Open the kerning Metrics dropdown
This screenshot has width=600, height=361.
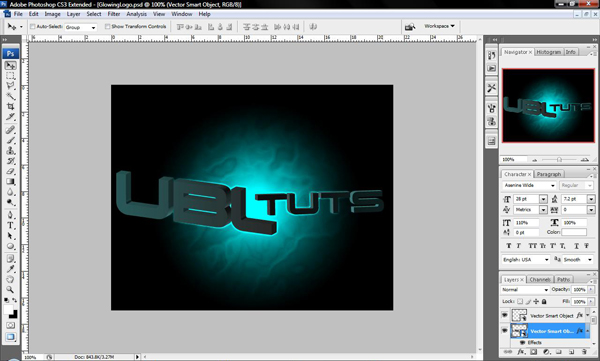pyautogui.click(x=543, y=210)
